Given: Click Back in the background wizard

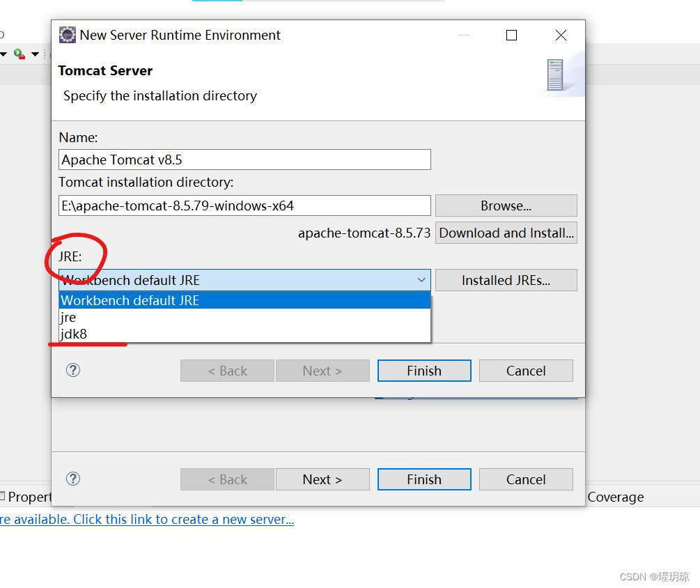Looking at the screenshot, I should point(227,479).
